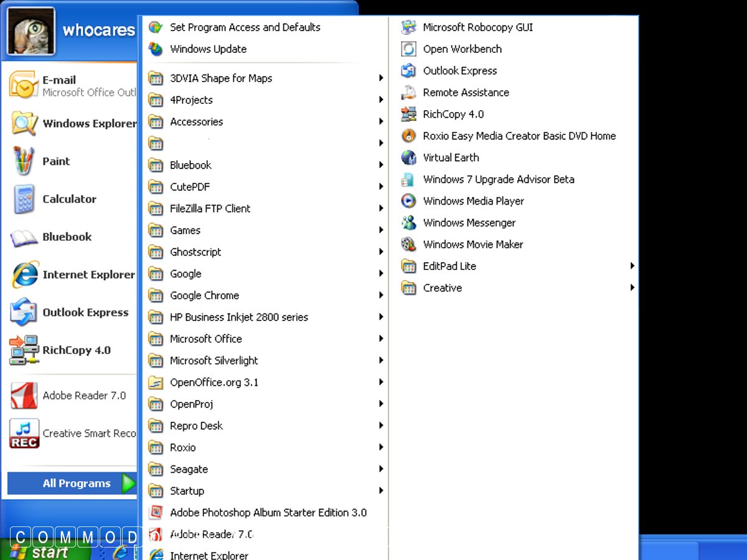The height and width of the screenshot is (560, 747).
Task: Click the Virtual Earth globe icon
Action: [x=408, y=157]
